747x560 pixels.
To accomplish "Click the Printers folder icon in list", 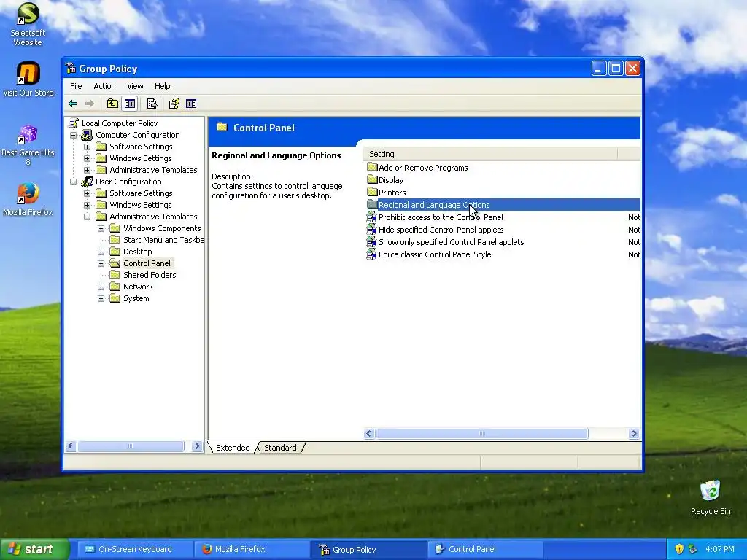I will click(372, 192).
